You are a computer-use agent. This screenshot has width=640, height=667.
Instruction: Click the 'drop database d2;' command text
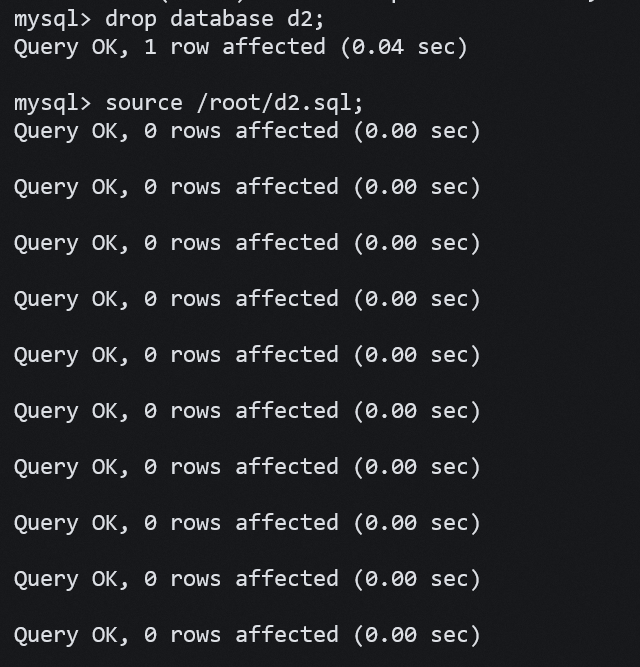215,18
